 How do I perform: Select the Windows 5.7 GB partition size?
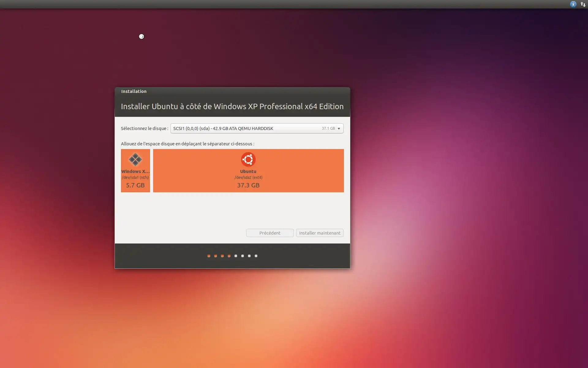tap(135, 185)
